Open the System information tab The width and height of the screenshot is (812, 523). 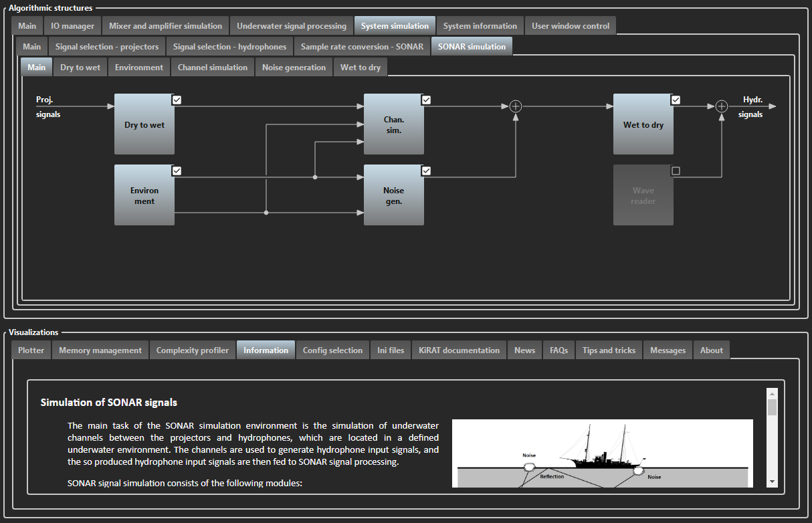click(480, 26)
